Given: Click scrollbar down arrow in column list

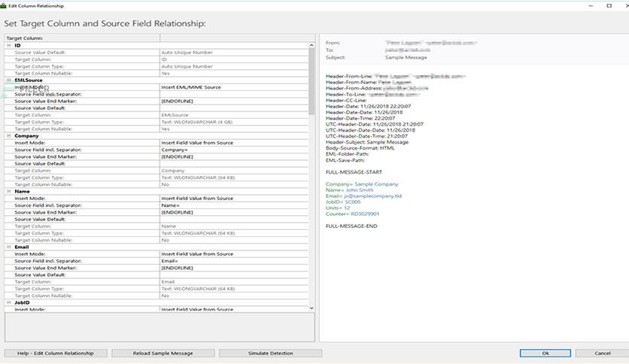Looking at the screenshot, I should point(311,308).
